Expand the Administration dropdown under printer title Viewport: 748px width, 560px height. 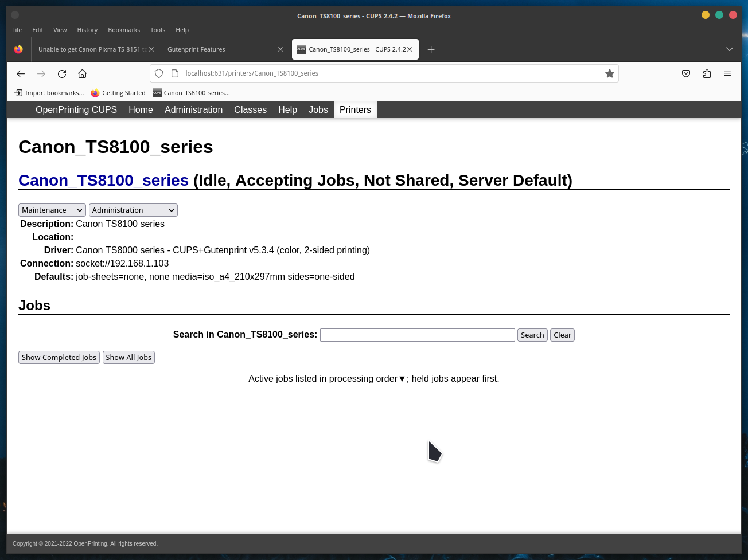coord(133,210)
